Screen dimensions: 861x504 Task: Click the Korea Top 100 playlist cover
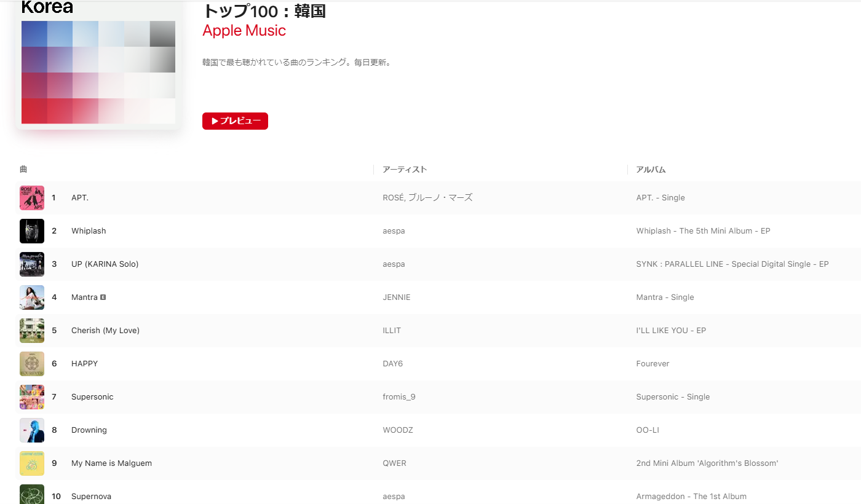tap(98, 65)
